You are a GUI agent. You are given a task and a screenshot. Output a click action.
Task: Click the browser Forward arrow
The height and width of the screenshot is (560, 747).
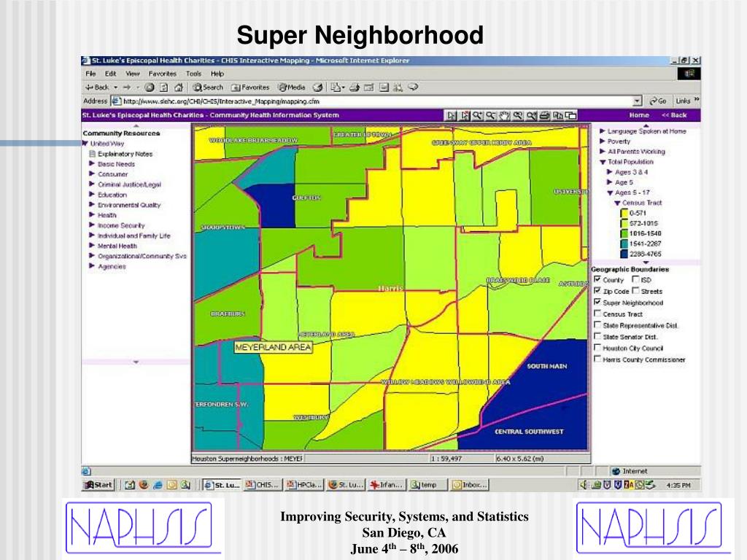[x=127, y=87]
